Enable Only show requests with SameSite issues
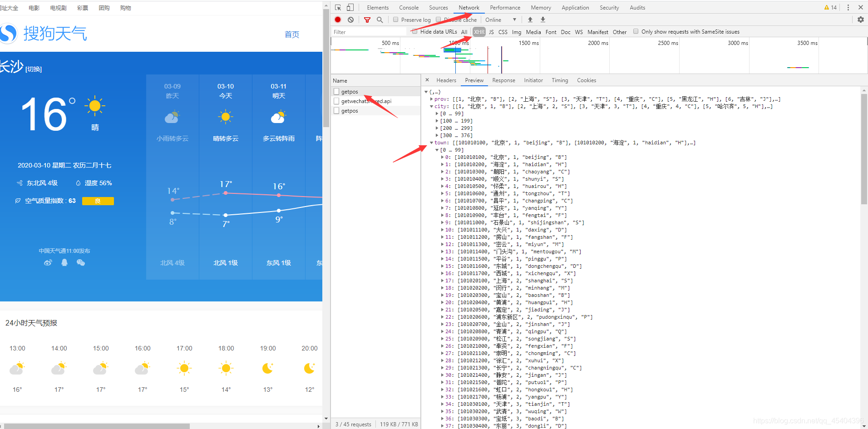 (x=636, y=31)
